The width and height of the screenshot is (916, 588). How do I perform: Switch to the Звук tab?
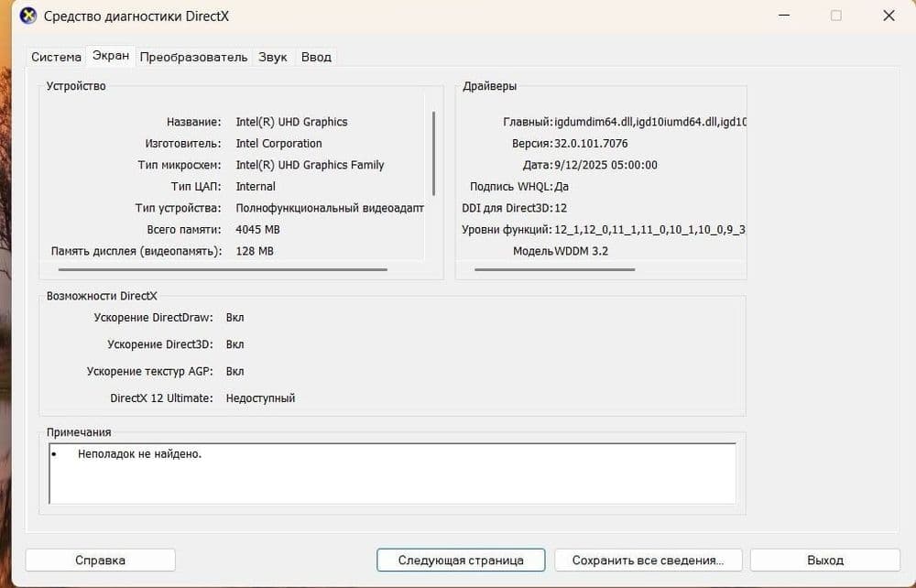(x=272, y=57)
